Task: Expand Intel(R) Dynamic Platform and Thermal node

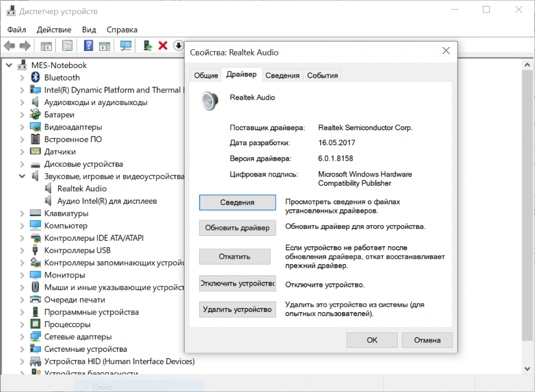Action: point(22,90)
